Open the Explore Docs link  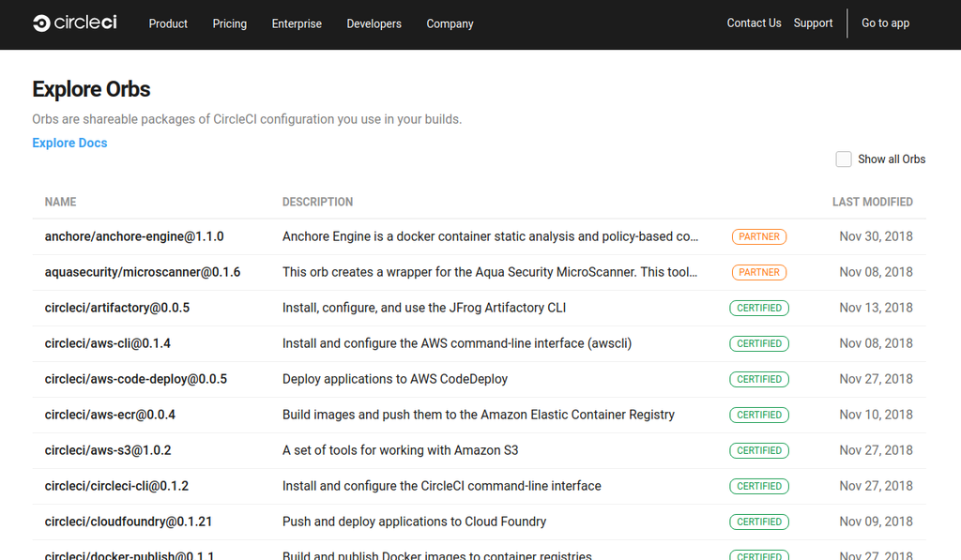click(69, 143)
